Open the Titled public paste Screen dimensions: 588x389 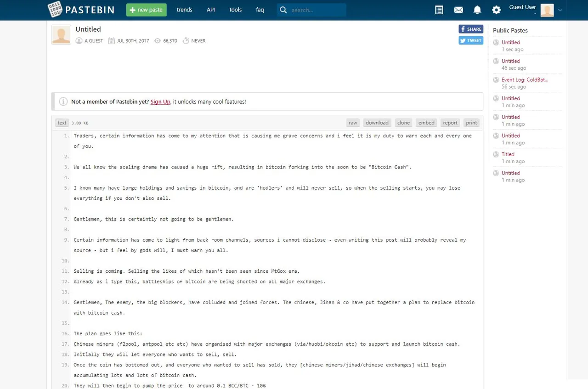508,154
